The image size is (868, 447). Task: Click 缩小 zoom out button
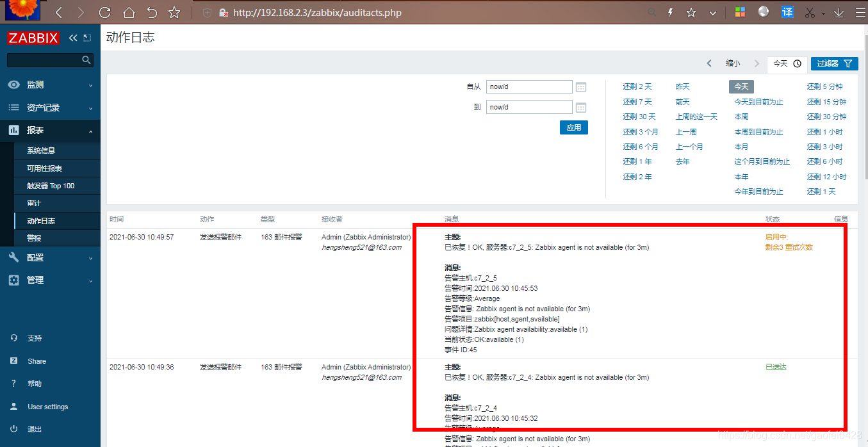733,63
